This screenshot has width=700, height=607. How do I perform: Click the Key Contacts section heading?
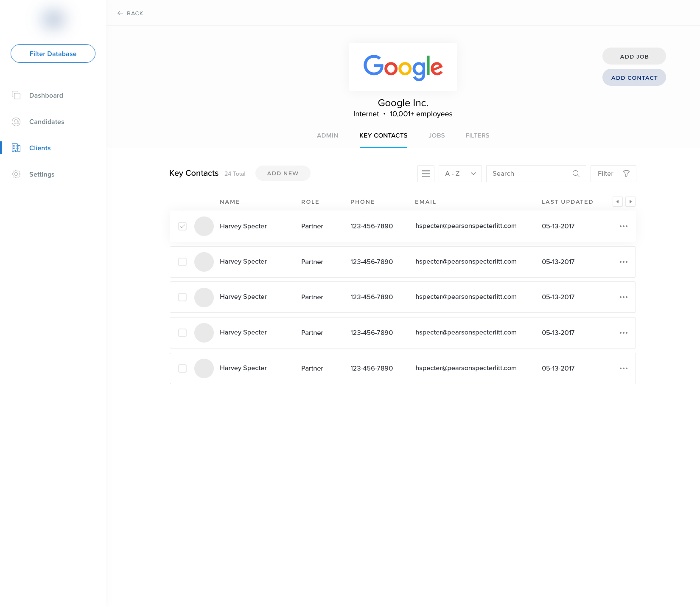coord(194,173)
